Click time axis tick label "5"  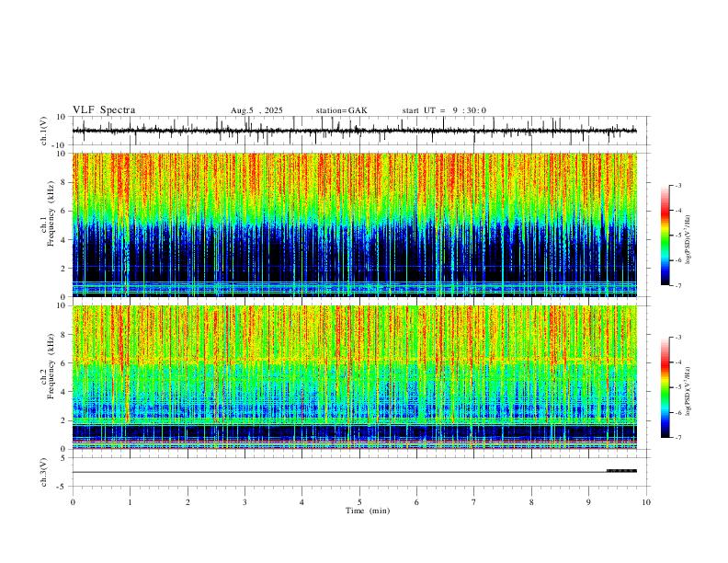click(359, 502)
